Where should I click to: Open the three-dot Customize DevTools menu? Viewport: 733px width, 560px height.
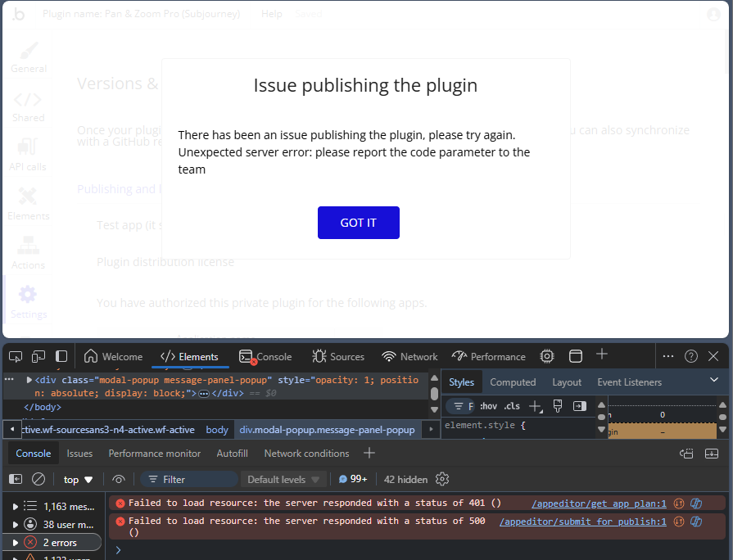click(668, 355)
